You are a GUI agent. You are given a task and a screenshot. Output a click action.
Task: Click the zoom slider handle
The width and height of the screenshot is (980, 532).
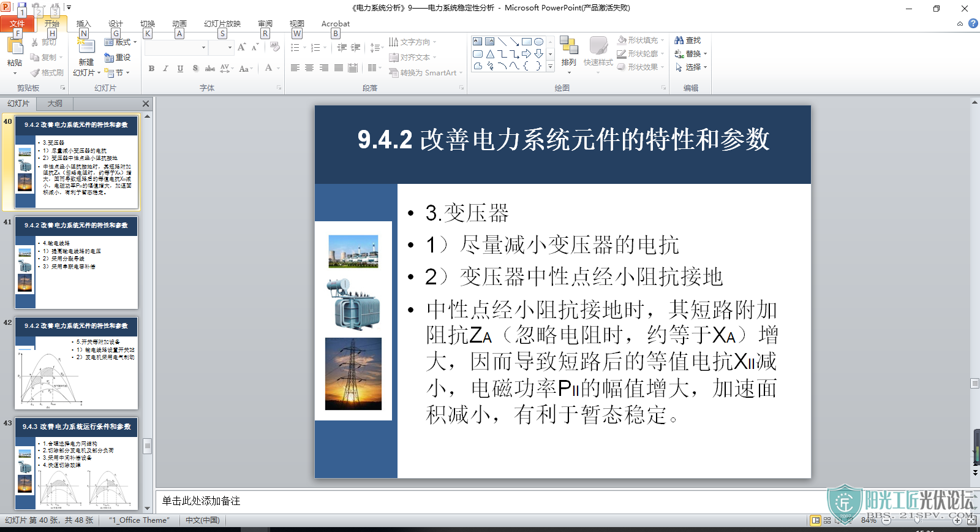pyautogui.click(x=917, y=520)
